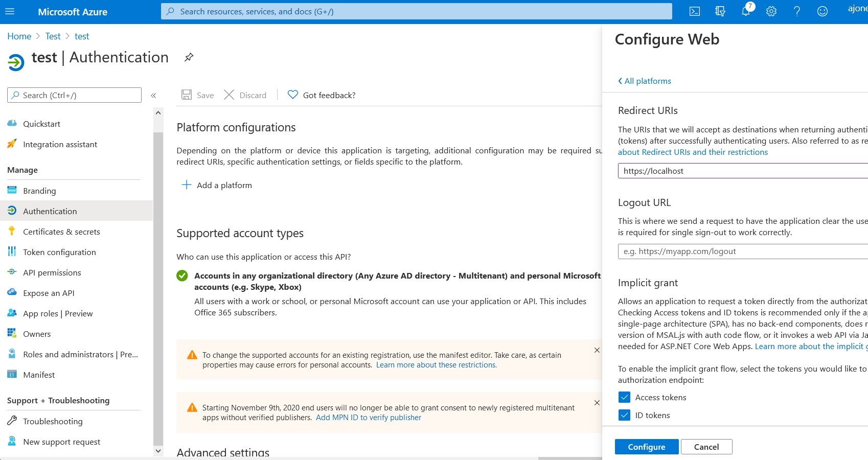The height and width of the screenshot is (460, 868).
Task: Send feedback via the smiley icon
Action: point(822,11)
